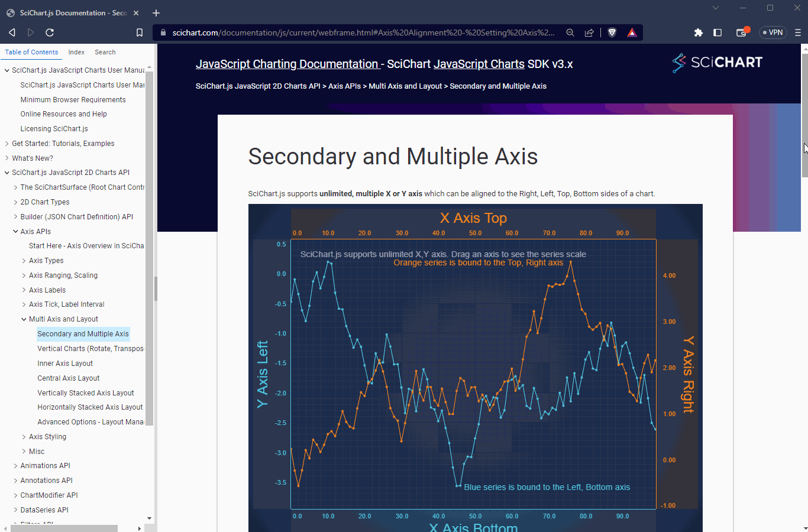Screen dimensions: 808x532
Task: Open the Licensing SciChart.js topic
Action: coord(54,129)
